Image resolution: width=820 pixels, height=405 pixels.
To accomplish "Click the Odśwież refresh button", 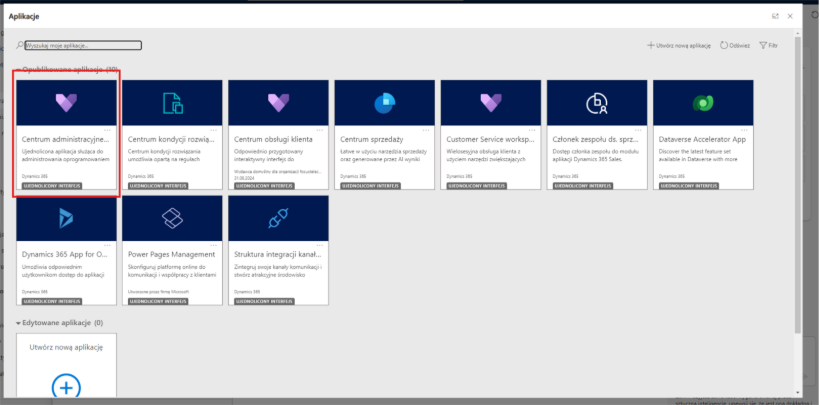I will (x=735, y=46).
